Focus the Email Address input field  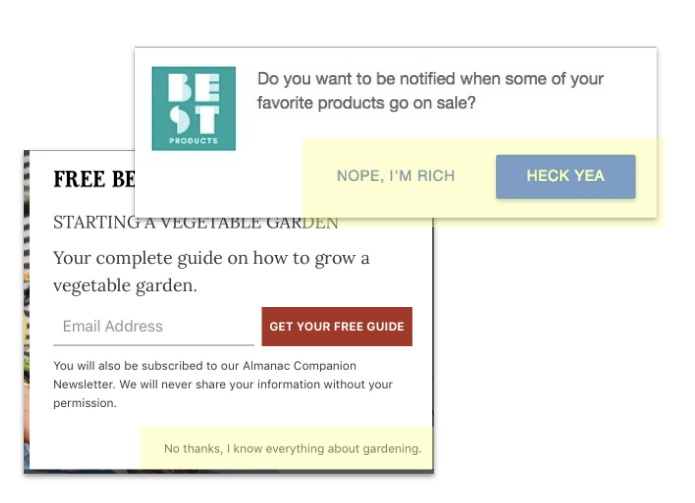coord(153,327)
